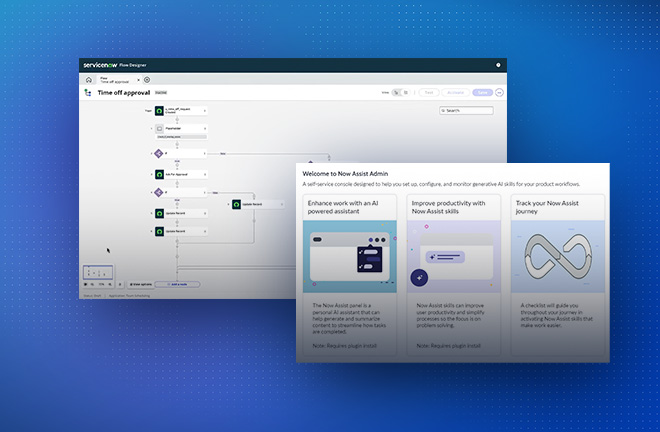Viewport: 660px width, 432px height.
Task: Click the Now Assist panel description text
Action: click(x=349, y=318)
